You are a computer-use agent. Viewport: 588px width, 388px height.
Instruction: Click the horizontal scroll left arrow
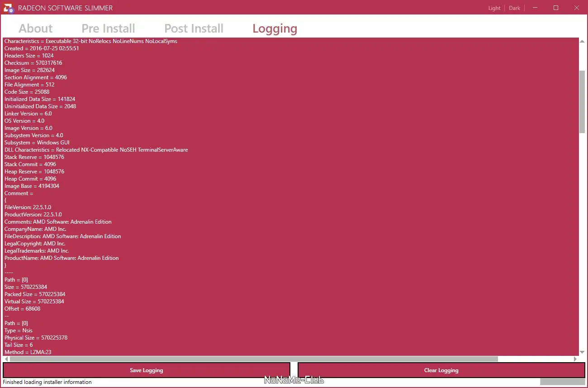coord(6,359)
